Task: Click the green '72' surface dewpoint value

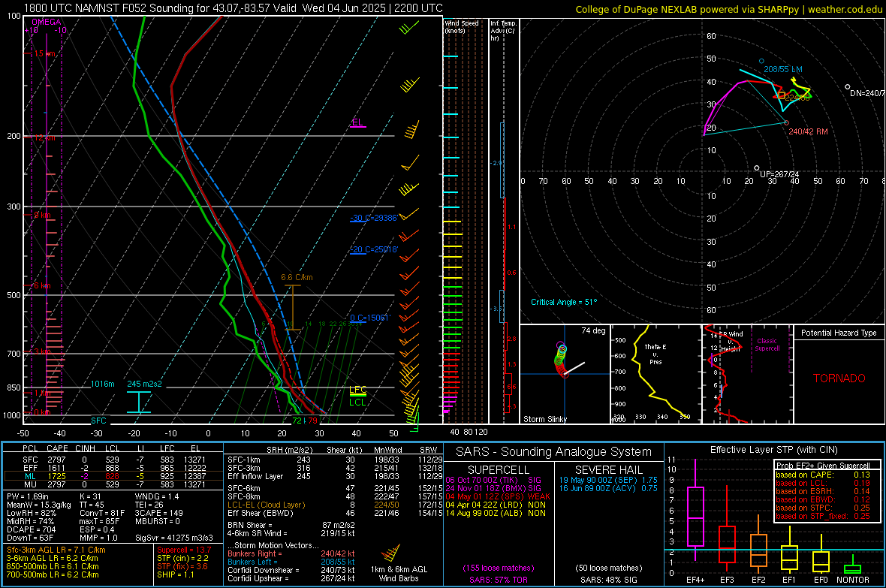Action: [x=297, y=420]
